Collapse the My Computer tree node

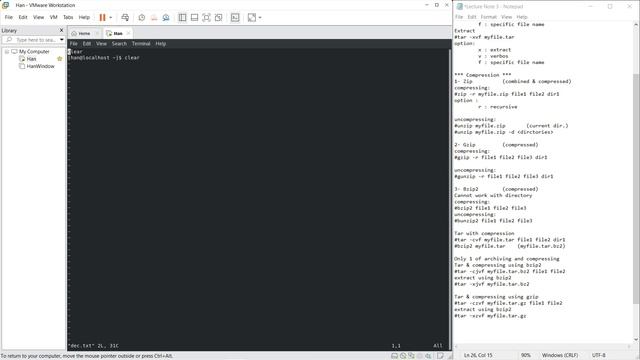click(x=7, y=52)
